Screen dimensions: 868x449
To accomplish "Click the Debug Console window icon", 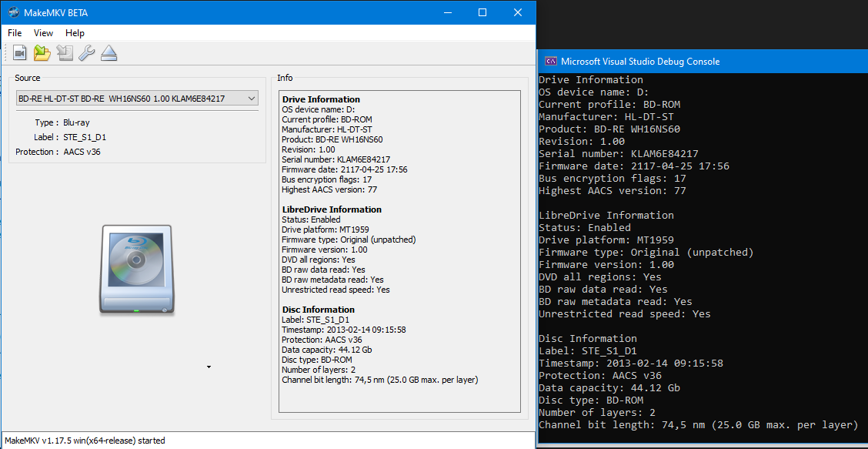I will coord(551,61).
